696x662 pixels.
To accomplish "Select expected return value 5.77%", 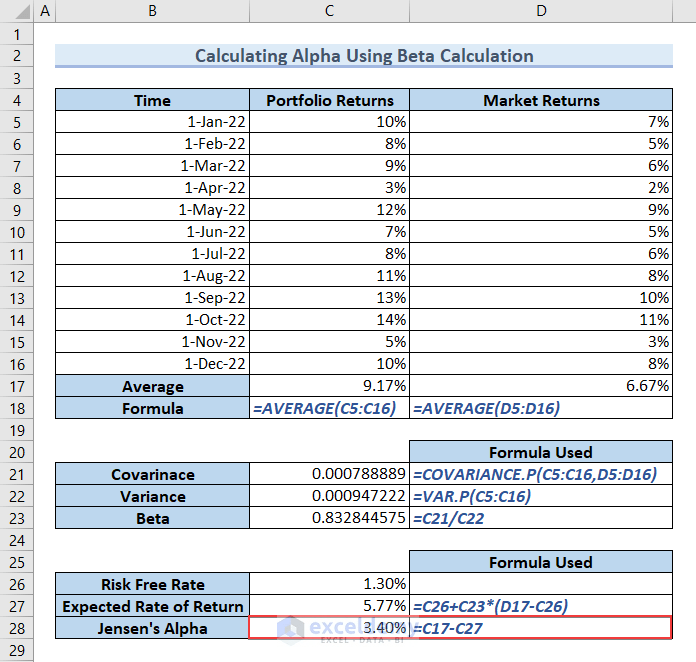I will [329, 606].
